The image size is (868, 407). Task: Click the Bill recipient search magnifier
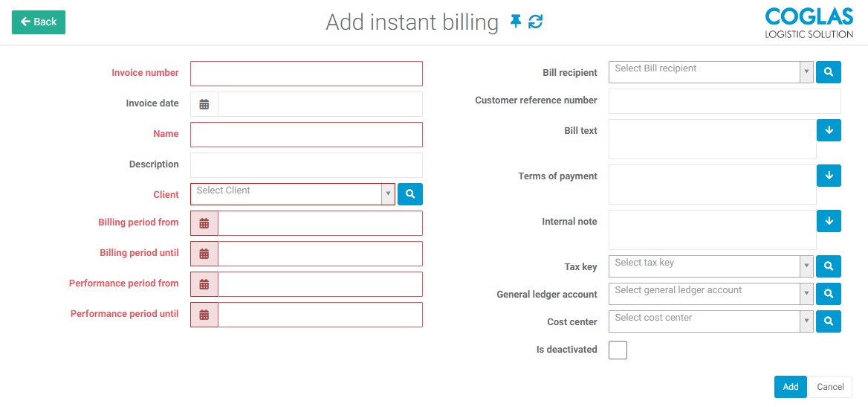(x=829, y=72)
